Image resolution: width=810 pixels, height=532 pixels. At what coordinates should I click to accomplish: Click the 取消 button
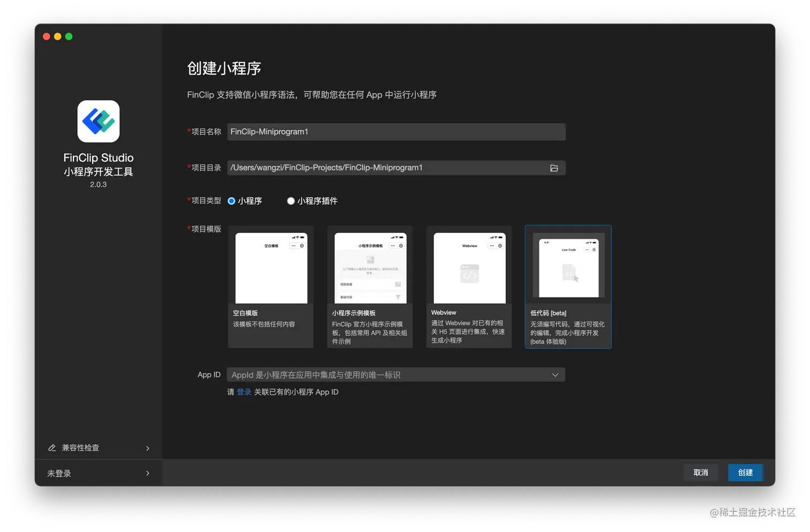tap(701, 473)
